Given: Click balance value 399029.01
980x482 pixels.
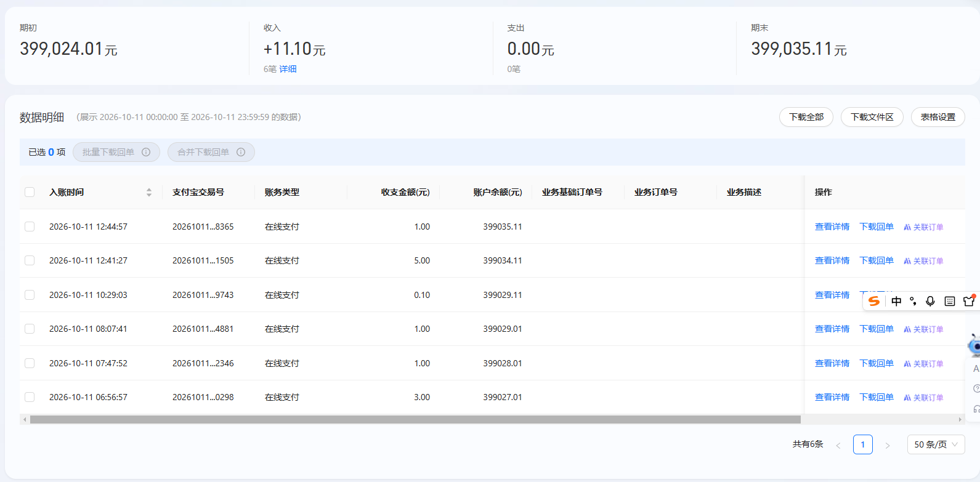Looking at the screenshot, I should point(503,329).
